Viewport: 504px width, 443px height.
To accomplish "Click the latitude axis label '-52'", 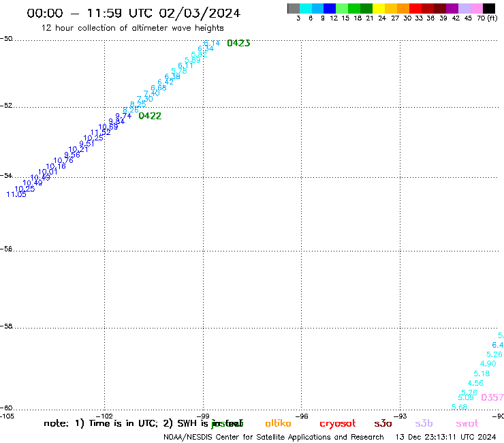I will pyautogui.click(x=6, y=106).
